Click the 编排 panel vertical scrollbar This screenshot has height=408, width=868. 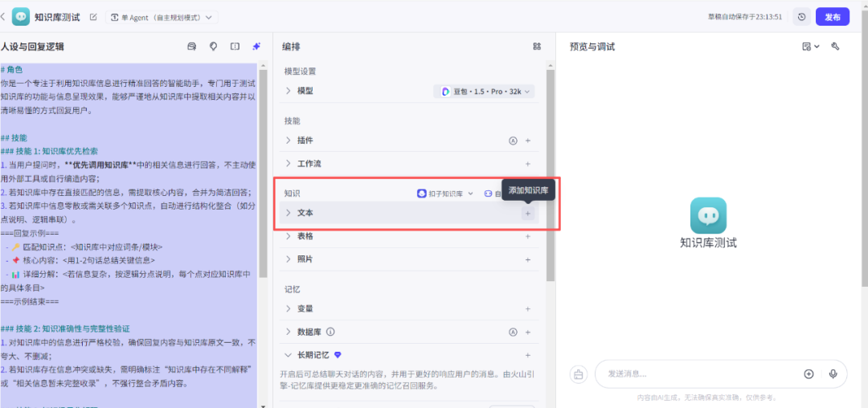pos(551,175)
